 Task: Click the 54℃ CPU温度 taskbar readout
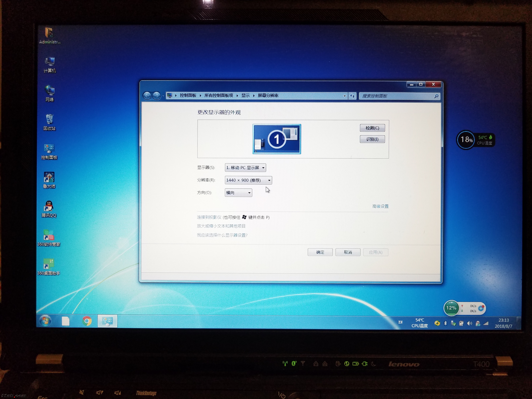coord(419,323)
